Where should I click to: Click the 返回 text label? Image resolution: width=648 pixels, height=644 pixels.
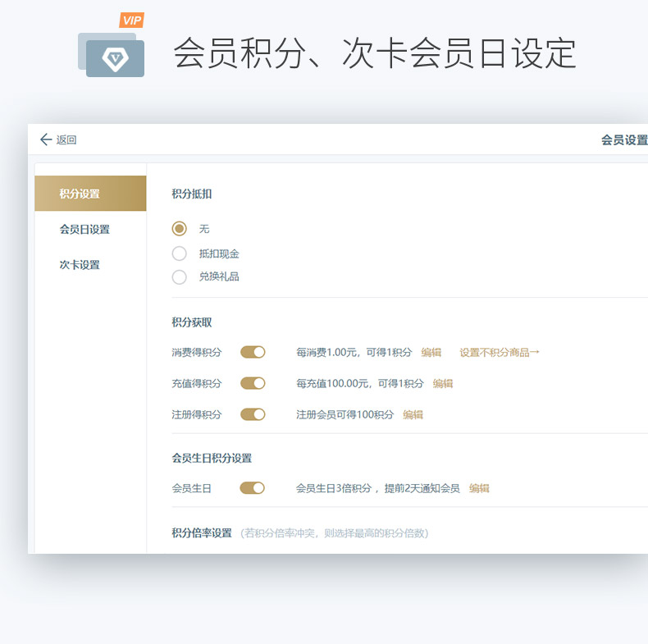pos(66,140)
